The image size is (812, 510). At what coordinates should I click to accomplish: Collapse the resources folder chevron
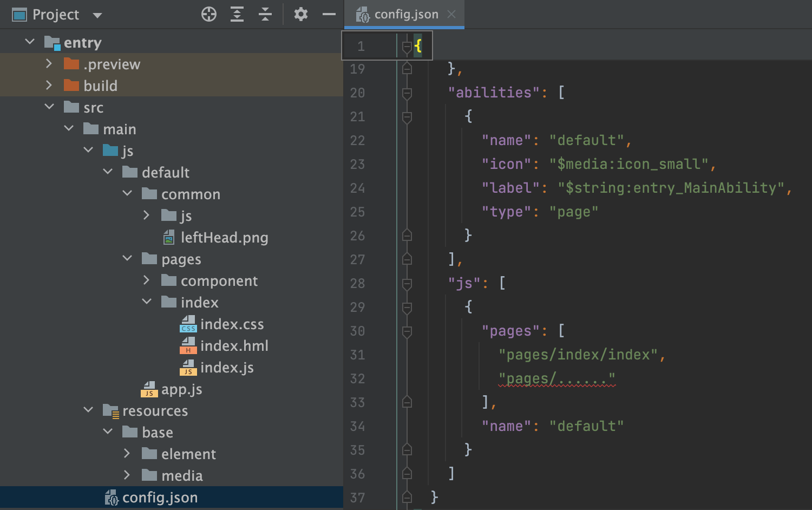point(88,410)
